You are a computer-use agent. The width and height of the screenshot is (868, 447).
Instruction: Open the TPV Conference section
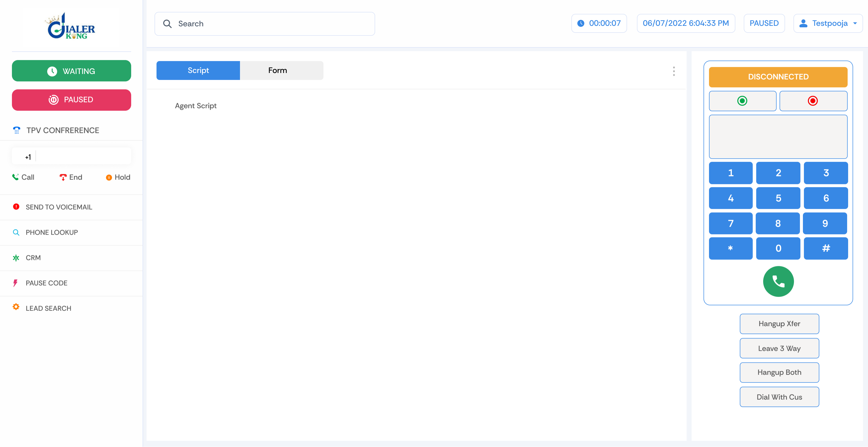(63, 130)
